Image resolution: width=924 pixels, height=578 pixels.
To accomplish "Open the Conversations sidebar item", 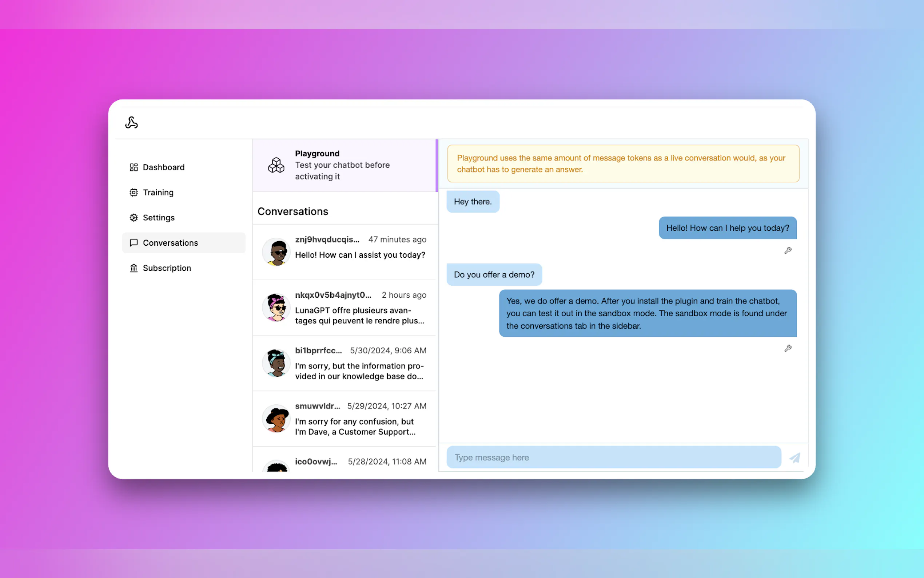I will click(x=170, y=243).
